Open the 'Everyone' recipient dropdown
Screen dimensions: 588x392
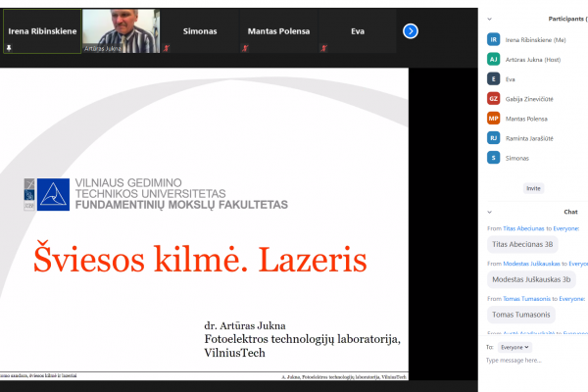coord(514,347)
